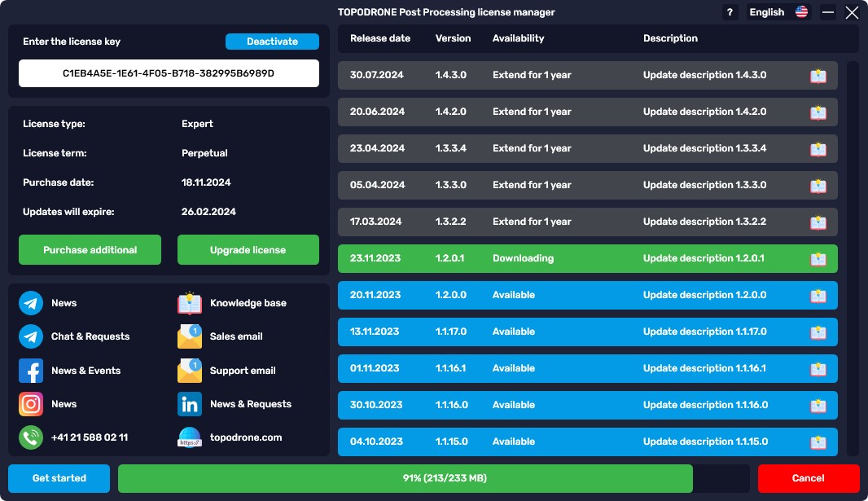Click the phone icon for +41 21 588 02 11

pos(31,437)
